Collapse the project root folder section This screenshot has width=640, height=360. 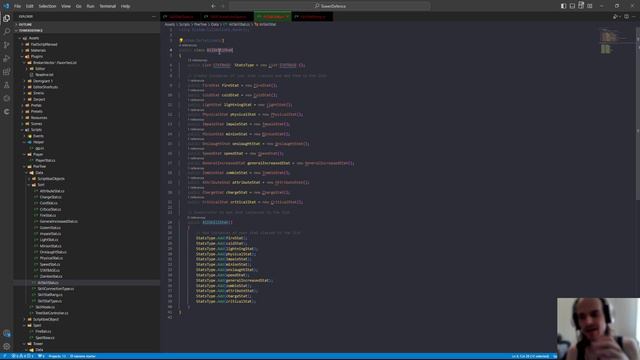point(87,31)
